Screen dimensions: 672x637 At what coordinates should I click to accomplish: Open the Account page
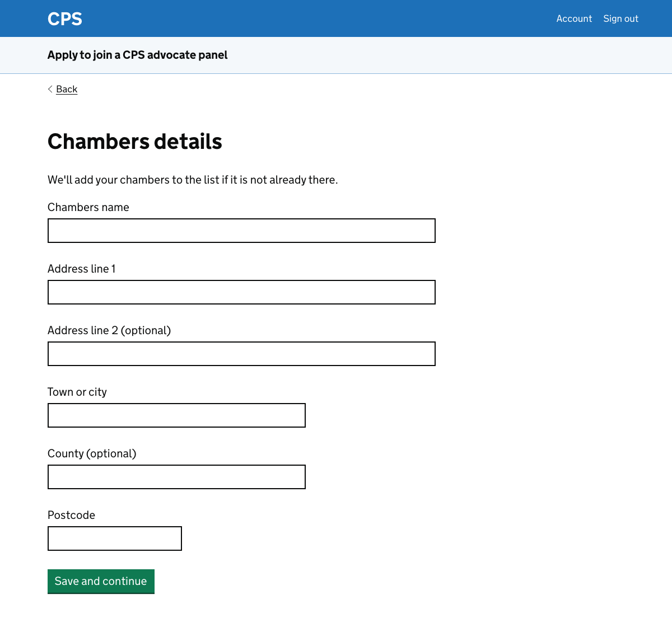tap(574, 18)
